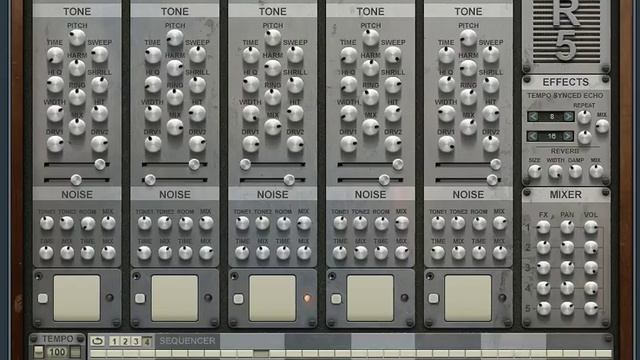The image size is (640, 360).
Task: Click the TEMPO SYNCED ECHO label
Action: click(565, 96)
